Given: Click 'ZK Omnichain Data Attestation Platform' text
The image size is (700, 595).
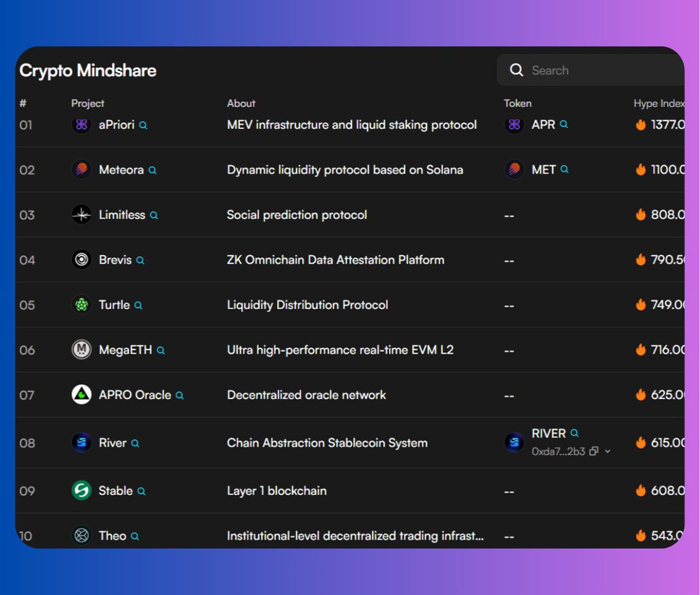Looking at the screenshot, I should [x=335, y=260].
